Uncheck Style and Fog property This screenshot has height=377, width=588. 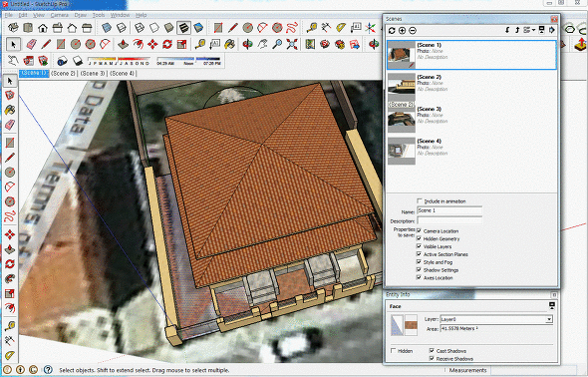pos(419,262)
